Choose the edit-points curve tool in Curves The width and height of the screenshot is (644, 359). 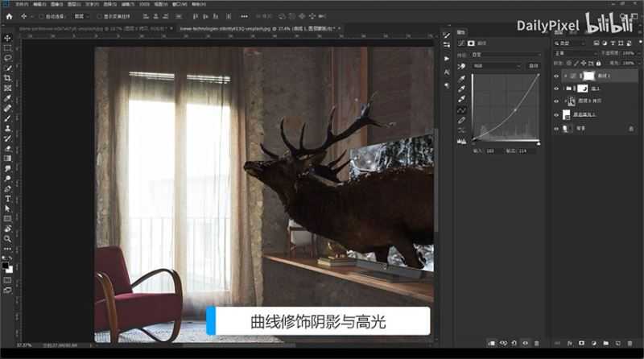(x=462, y=110)
